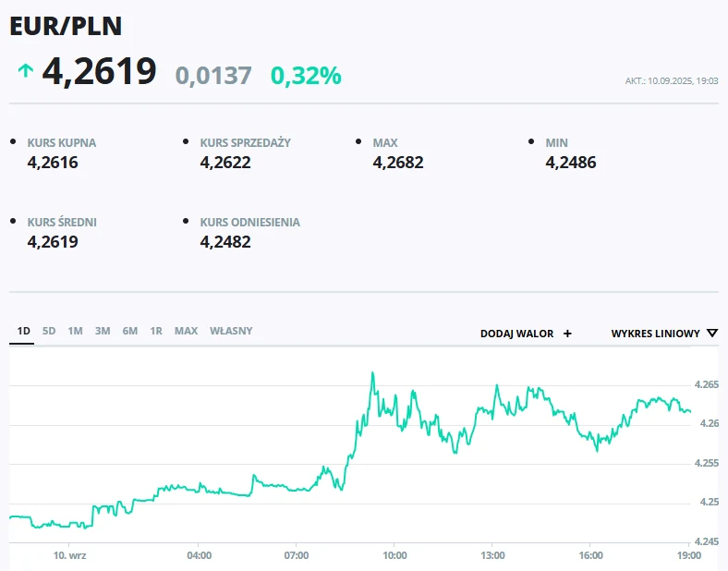
Task: Switch to 6M chart range
Action: (x=130, y=331)
